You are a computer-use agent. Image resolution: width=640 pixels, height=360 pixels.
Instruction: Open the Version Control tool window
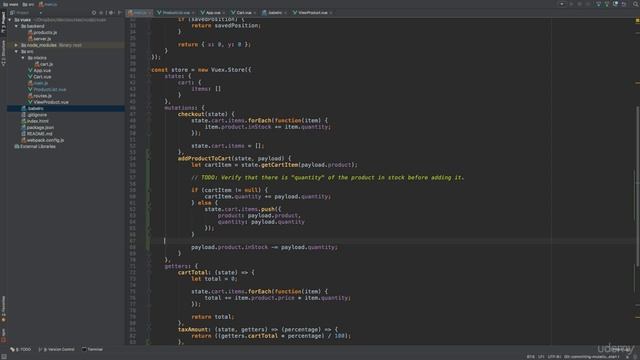coord(56,349)
